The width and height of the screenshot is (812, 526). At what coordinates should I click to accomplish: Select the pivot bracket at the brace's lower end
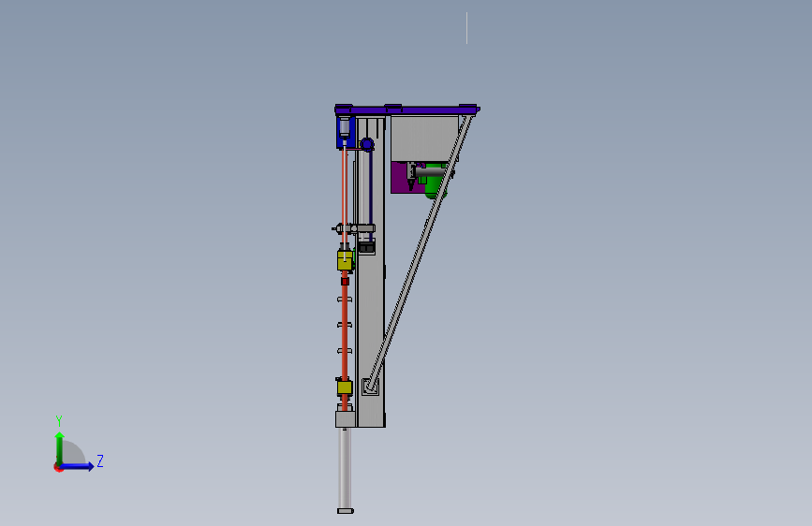pyautogui.click(x=370, y=387)
